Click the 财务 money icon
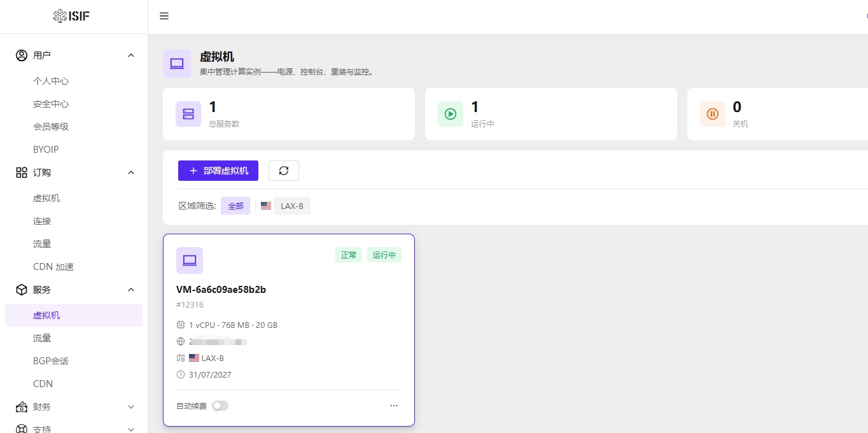Viewport: 868px width, 433px height. tap(22, 407)
